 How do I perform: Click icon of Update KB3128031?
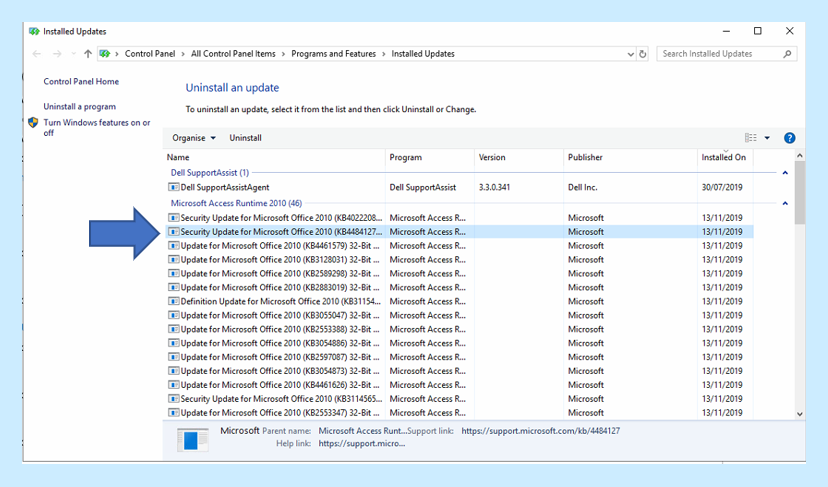pyautogui.click(x=173, y=259)
